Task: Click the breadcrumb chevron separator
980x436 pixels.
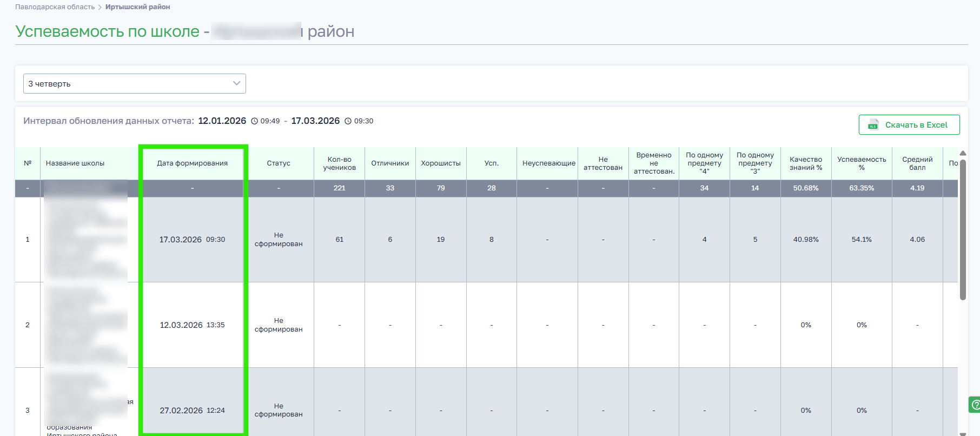Action: [x=100, y=7]
